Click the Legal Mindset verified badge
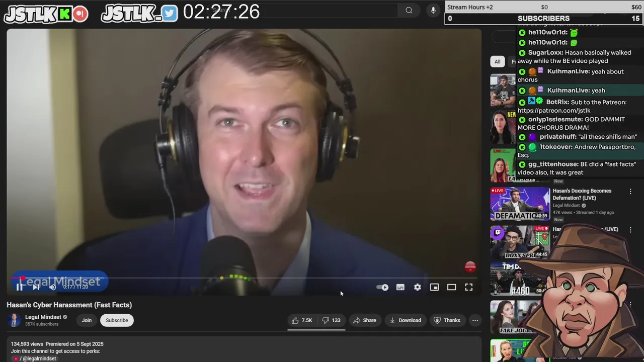 (x=65, y=317)
